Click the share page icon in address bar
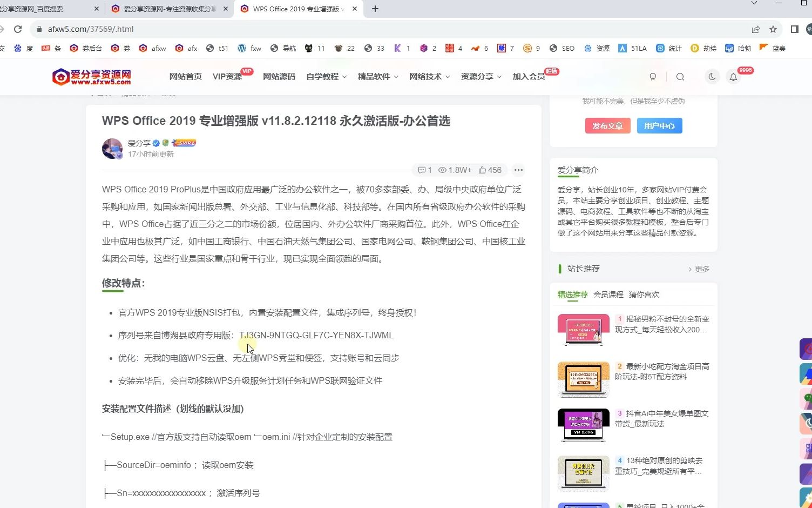 [756, 29]
